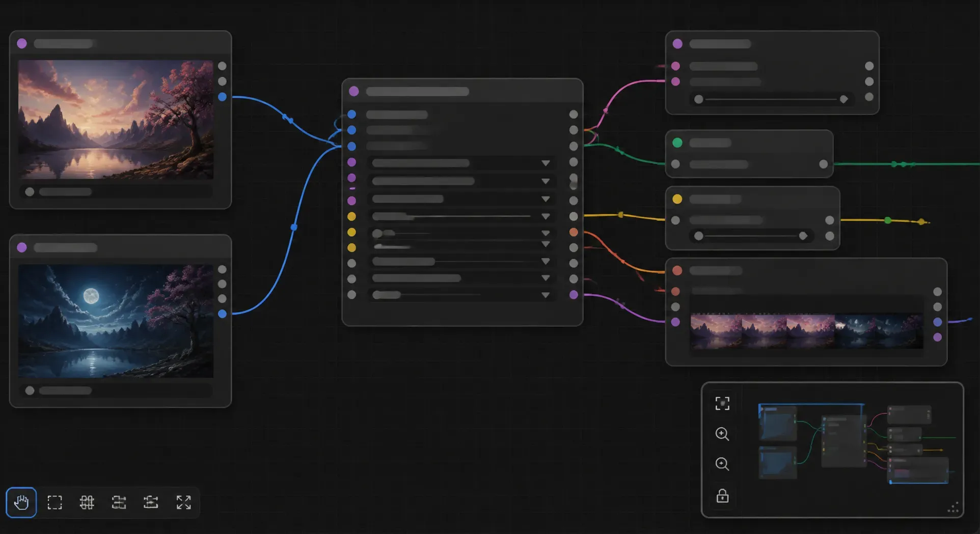
Task: Click the purple header dot on the moonlit image node
Action: pos(22,247)
